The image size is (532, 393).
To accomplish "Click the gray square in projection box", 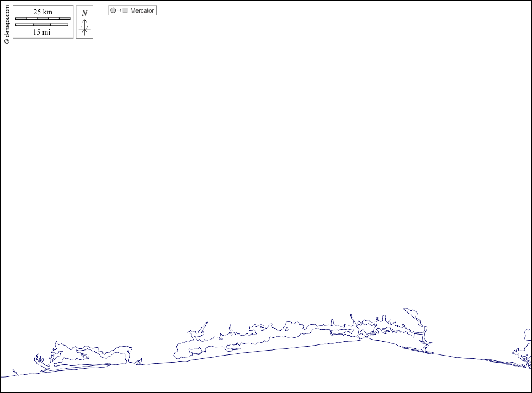I will click(x=125, y=10).
